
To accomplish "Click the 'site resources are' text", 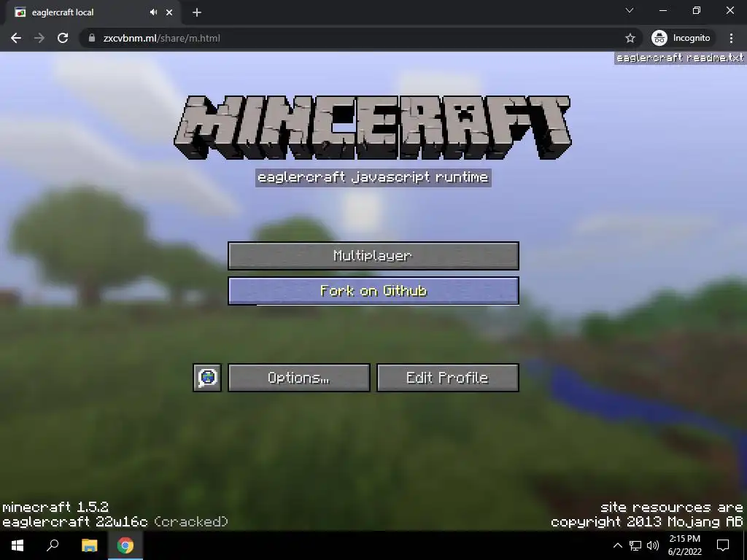I will point(671,507).
